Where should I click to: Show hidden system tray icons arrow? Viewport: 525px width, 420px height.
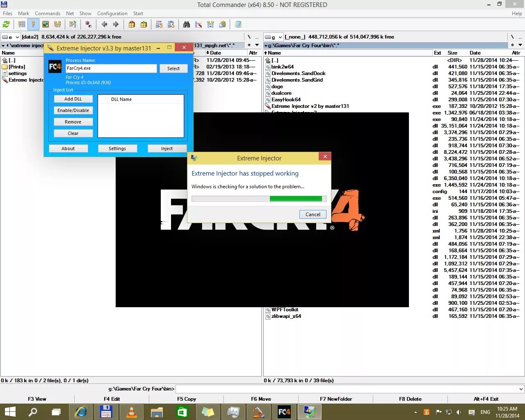(x=415, y=412)
